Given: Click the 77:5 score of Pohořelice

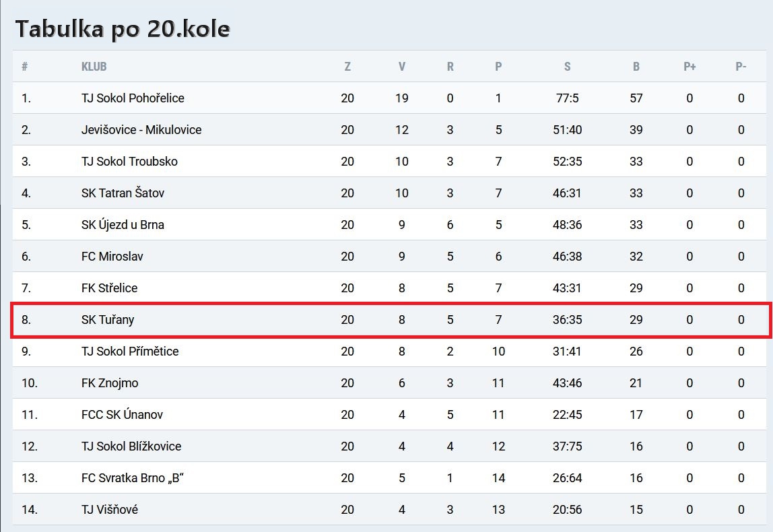Looking at the screenshot, I should 568,98.
